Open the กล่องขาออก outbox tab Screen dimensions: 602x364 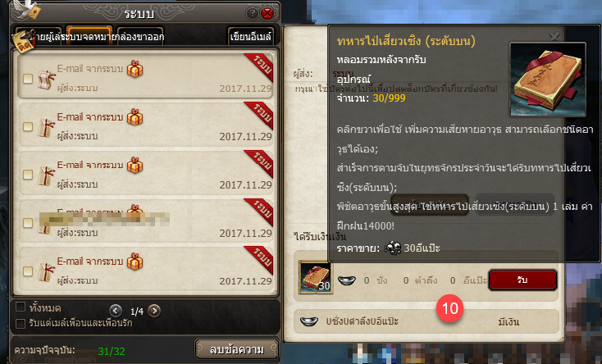[140, 36]
